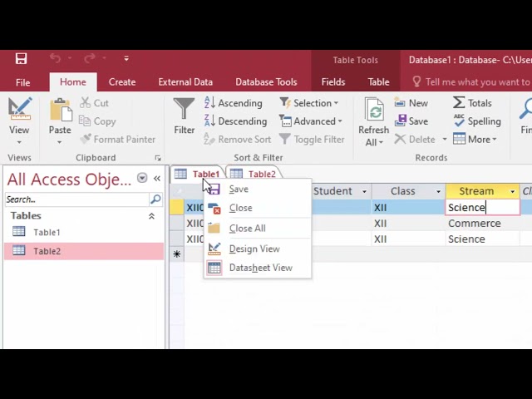Click Save record in Records group
532x399 pixels.
tap(411, 121)
